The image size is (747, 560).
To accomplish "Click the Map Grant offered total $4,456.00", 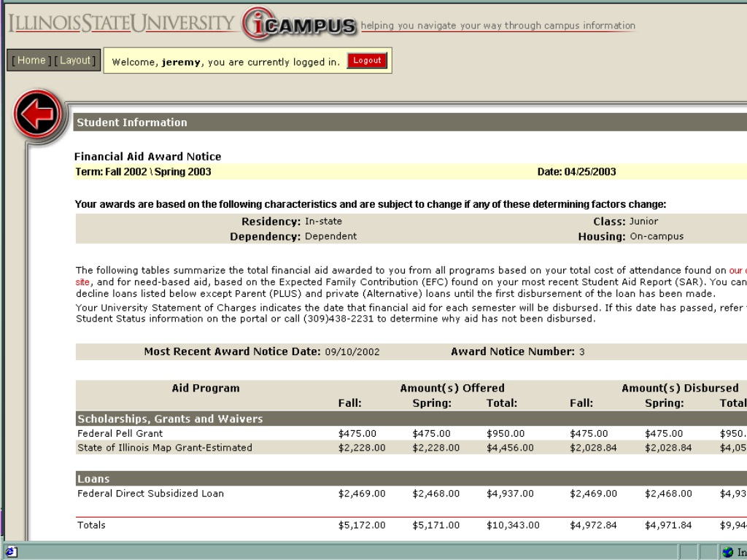I will pos(510,448).
